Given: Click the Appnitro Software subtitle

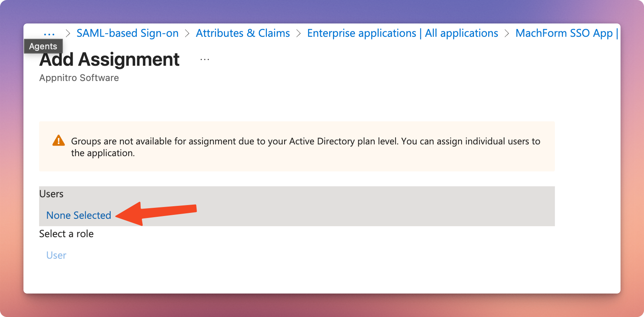Looking at the screenshot, I should (x=79, y=78).
